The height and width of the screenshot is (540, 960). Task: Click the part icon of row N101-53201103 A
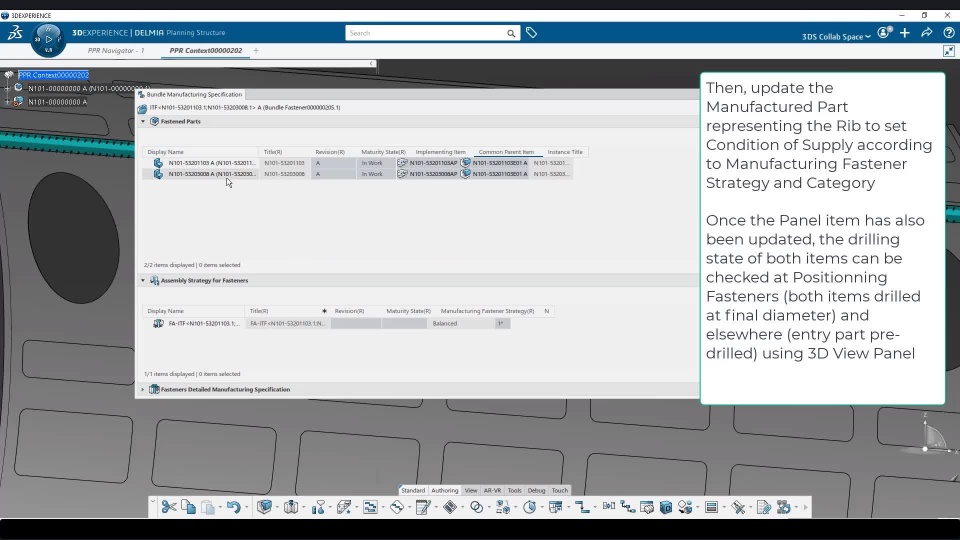[158, 163]
